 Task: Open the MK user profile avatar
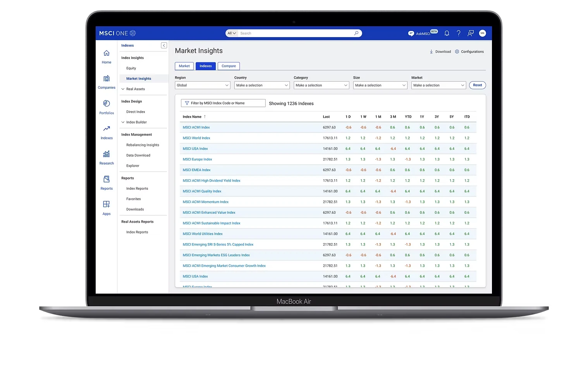coord(482,33)
